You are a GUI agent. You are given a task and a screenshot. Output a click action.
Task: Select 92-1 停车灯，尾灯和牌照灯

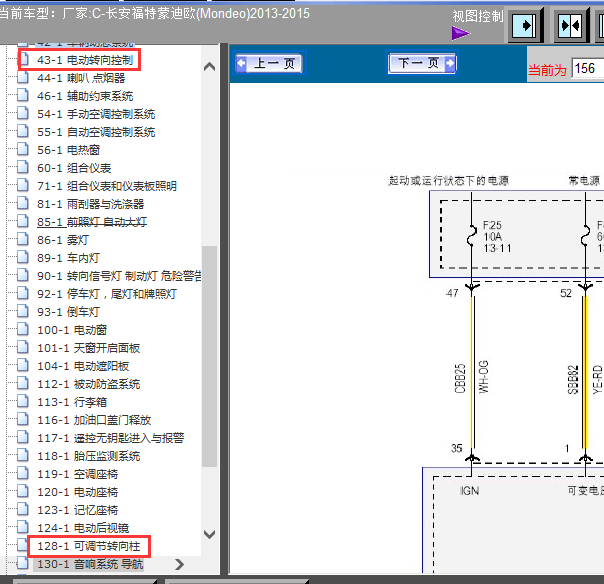point(107,294)
